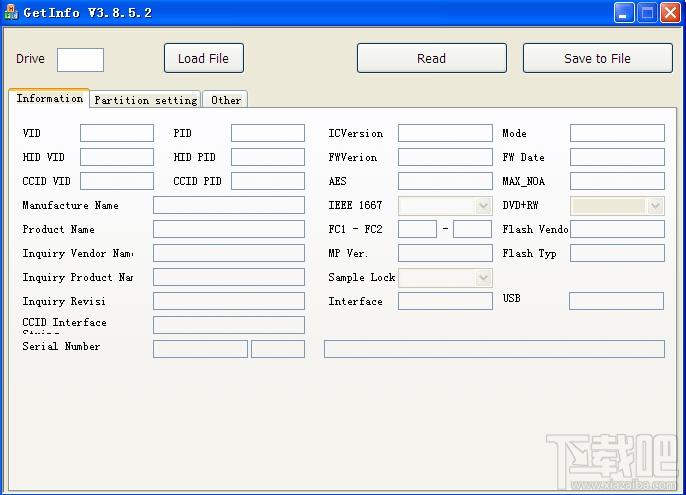Image resolution: width=686 pixels, height=495 pixels.
Task: Expand the IEEE 1667 dropdown
Action: tap(483, 206)
